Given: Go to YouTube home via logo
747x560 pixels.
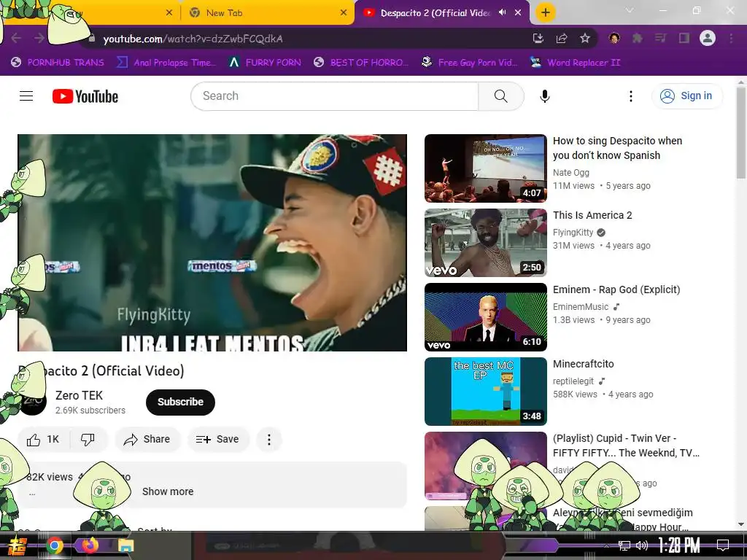Looking at the screenshot, I should pyautogui.click(x=85, y=96).
